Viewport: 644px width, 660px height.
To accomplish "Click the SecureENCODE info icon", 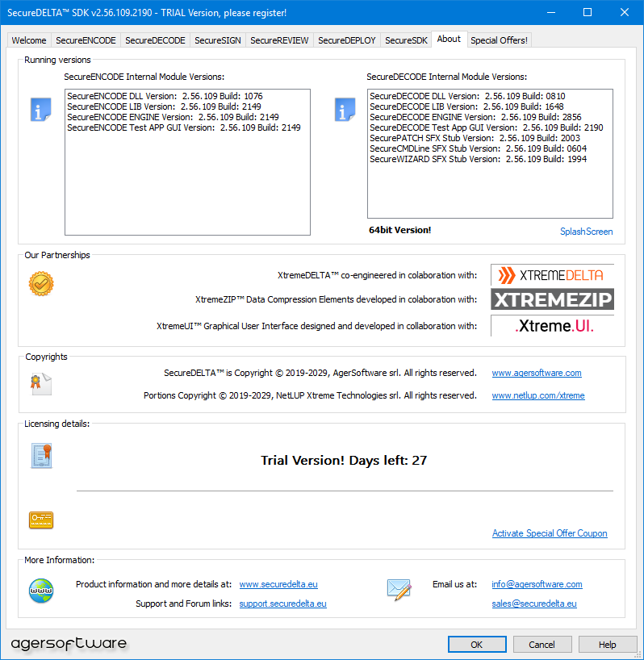I will click(41, 110).
